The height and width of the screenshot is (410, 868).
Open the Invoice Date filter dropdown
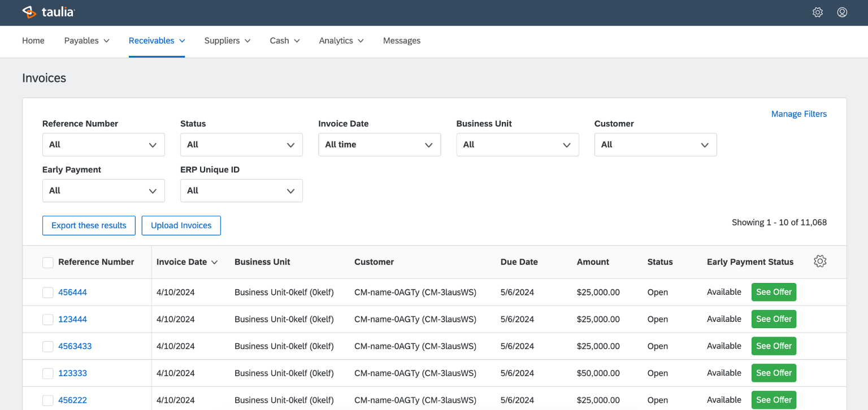379,145
